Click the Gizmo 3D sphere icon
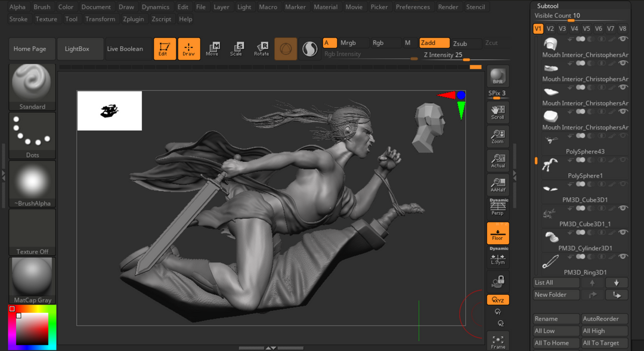Viewport: 644px width, 351px height. coord(286,49)
